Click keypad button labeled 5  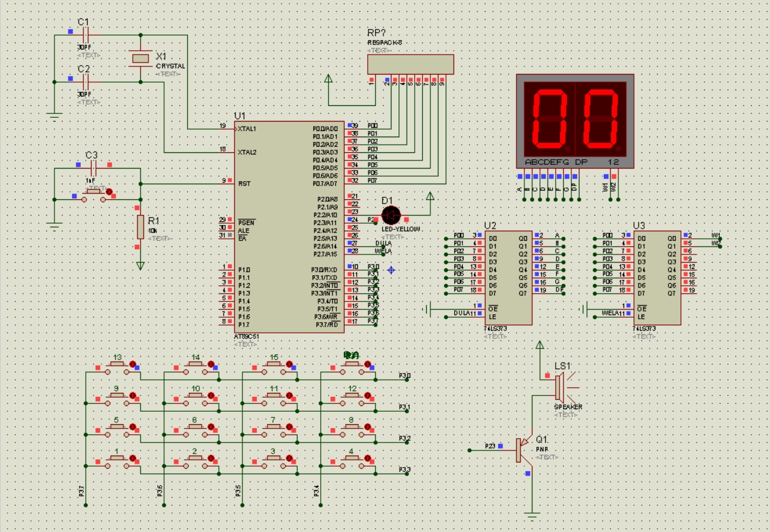[117, 430]
